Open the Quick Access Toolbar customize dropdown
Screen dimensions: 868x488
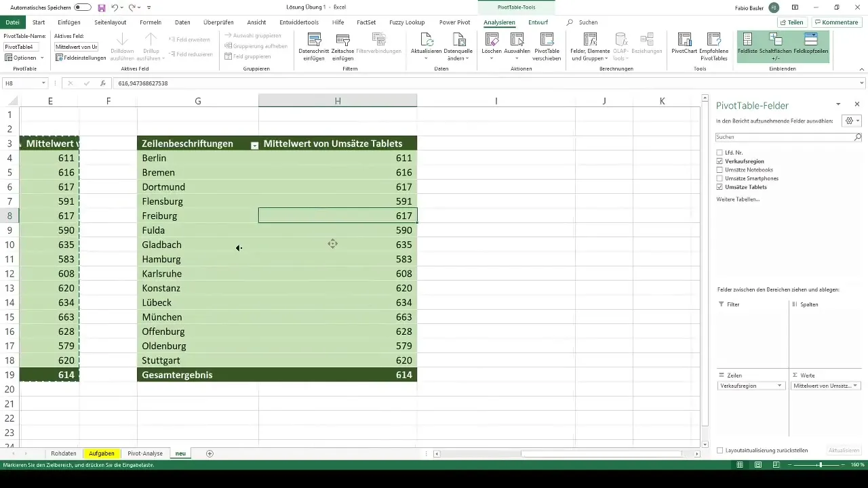tap(149, 7)
